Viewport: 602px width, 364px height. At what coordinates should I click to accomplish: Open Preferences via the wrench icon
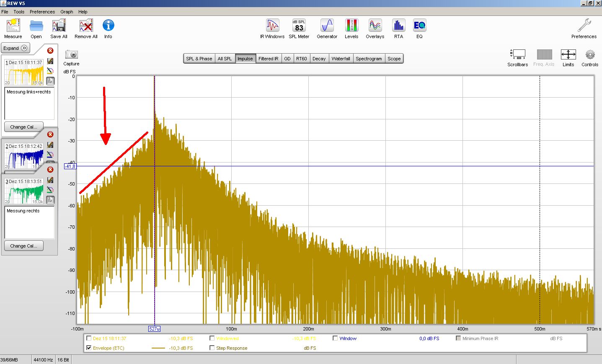(x=584, y=28)
